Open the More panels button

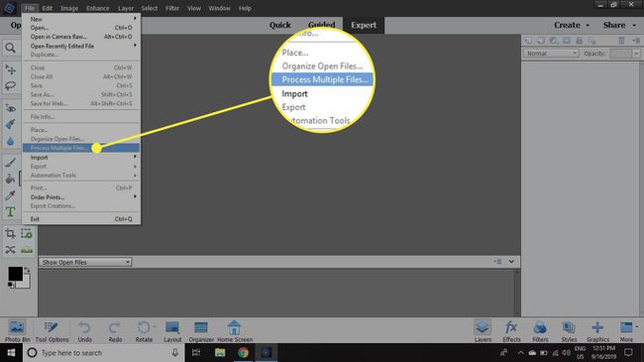[x=627, y=331]
